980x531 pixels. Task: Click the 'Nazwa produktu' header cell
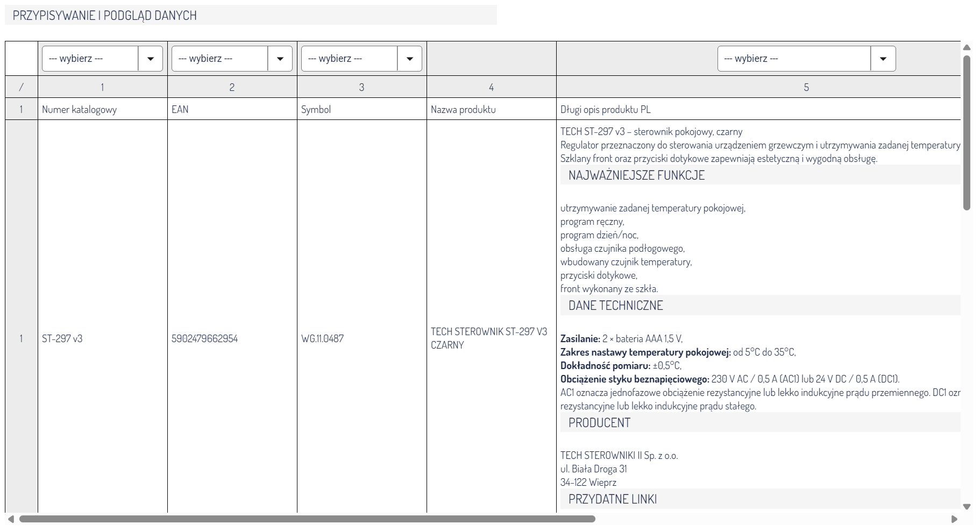coord(492,109)
